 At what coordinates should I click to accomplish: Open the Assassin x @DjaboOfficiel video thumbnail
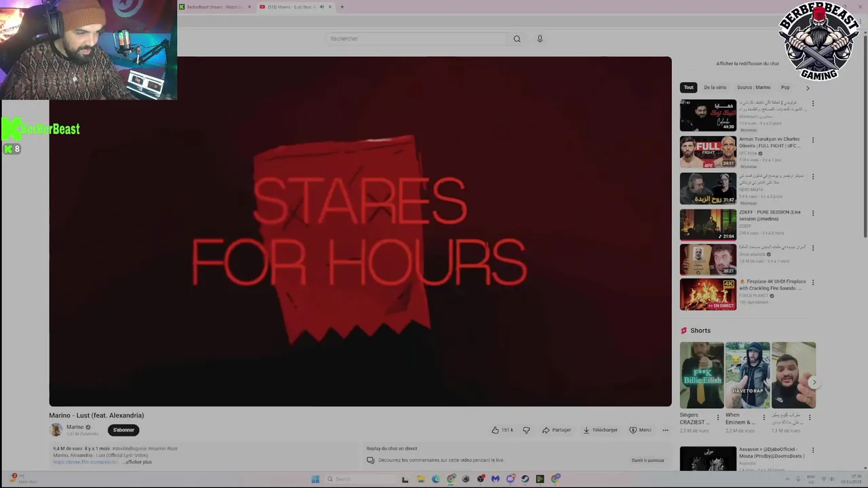pyautogui.click(x=708, y=459)
